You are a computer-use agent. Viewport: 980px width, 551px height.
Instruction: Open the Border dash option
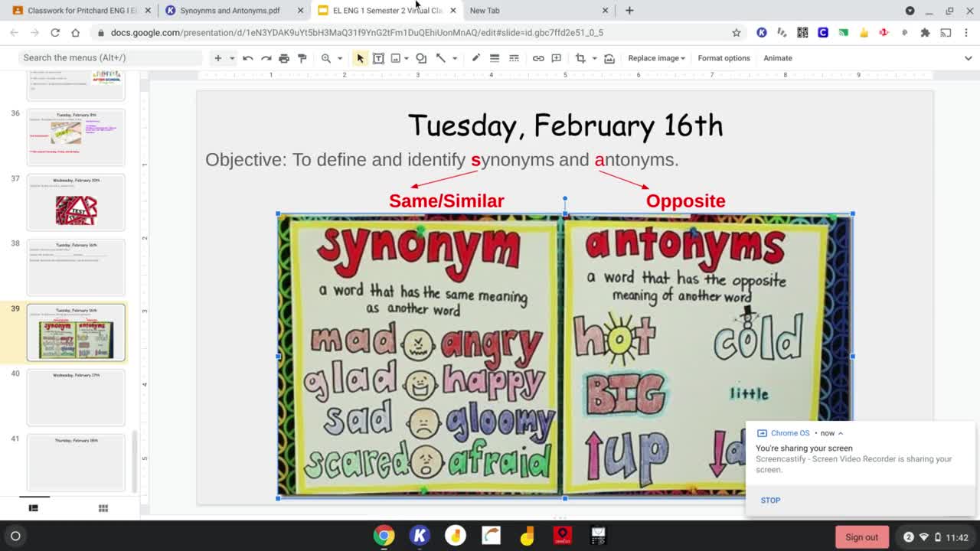click(x=514, y=58)
